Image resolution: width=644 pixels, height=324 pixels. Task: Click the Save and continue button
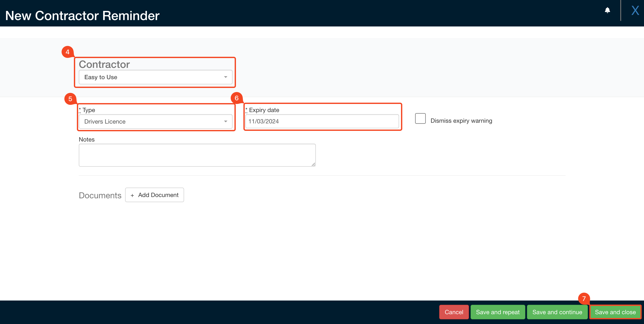pos(557,312)
